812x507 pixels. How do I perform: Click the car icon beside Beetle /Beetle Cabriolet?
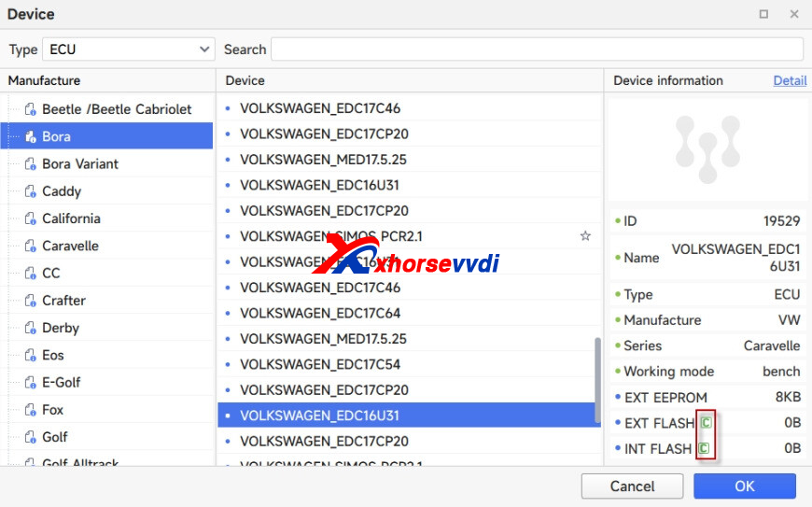coord(31,109)
